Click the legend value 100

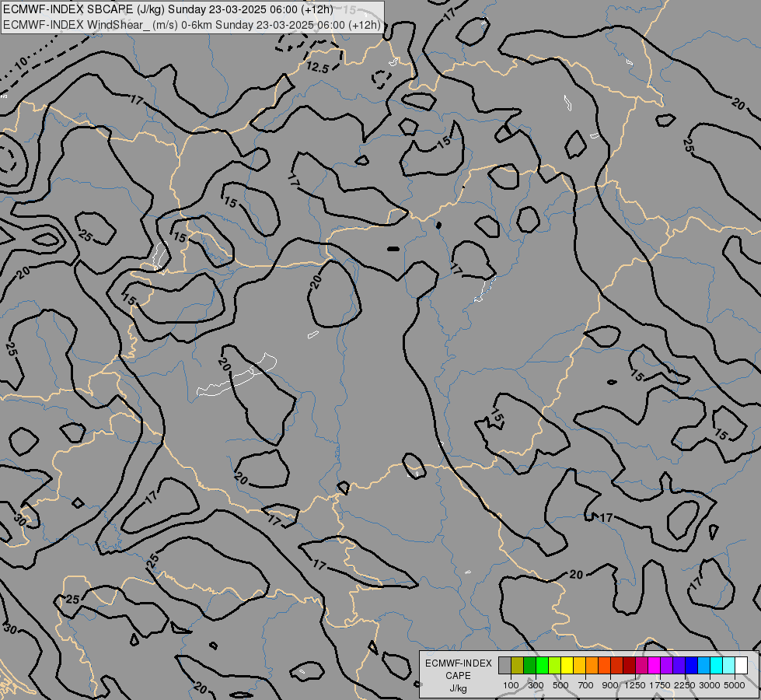[511, 685]
